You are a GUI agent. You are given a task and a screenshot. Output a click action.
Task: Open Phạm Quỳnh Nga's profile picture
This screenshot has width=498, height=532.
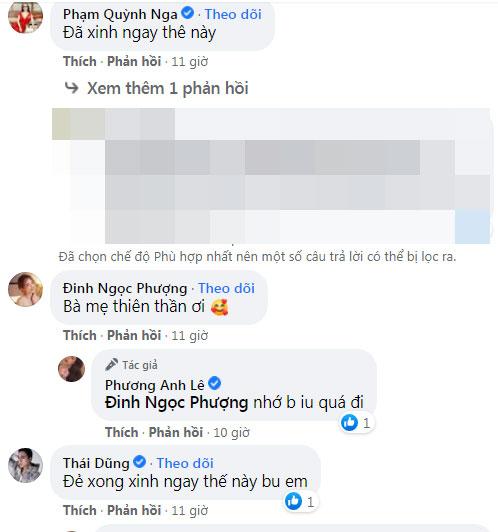25,17
